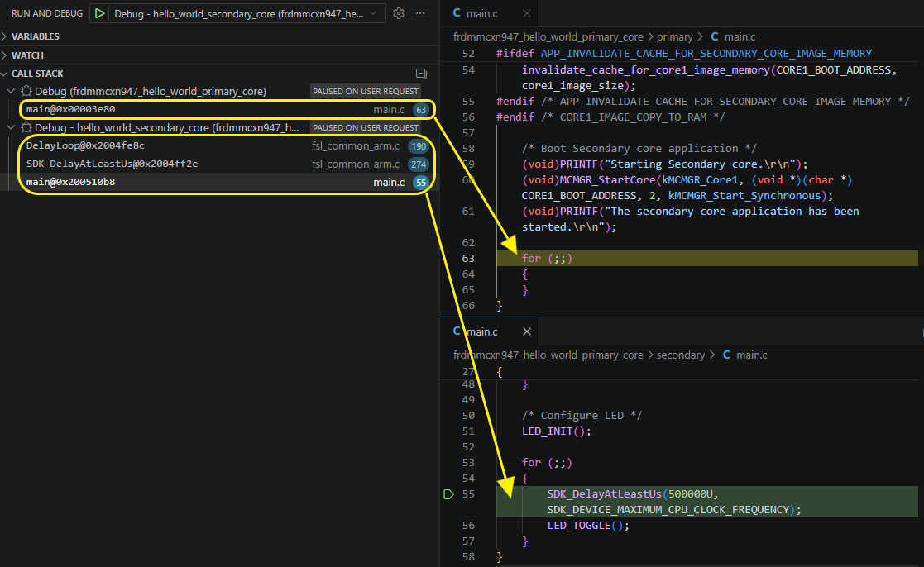Click the #ifdef APP_INVALIDATE_CACHE line 52 text
This screenshot has width=924, height=567.
pos(684,54)
